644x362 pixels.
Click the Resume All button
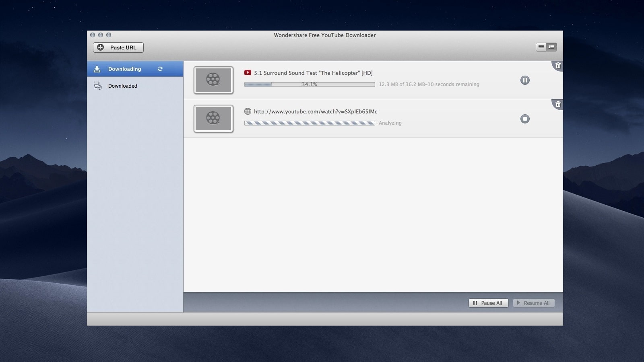tap(534, 303)
